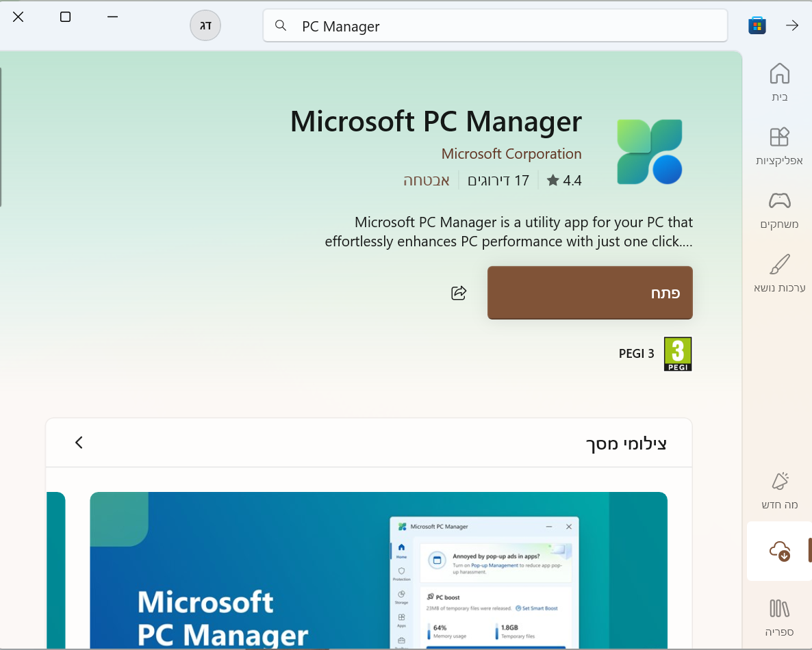Viewport: 812px width, 650px height.
Task: Open the Microsoft Corporation publisher link
Action: point(511,154)
